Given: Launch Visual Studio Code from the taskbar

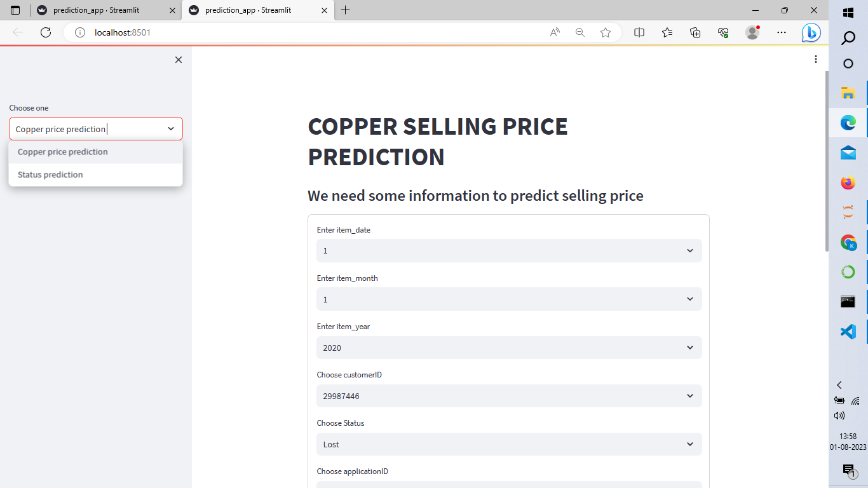Looking at the screenshot, I should tap(848, 331).
